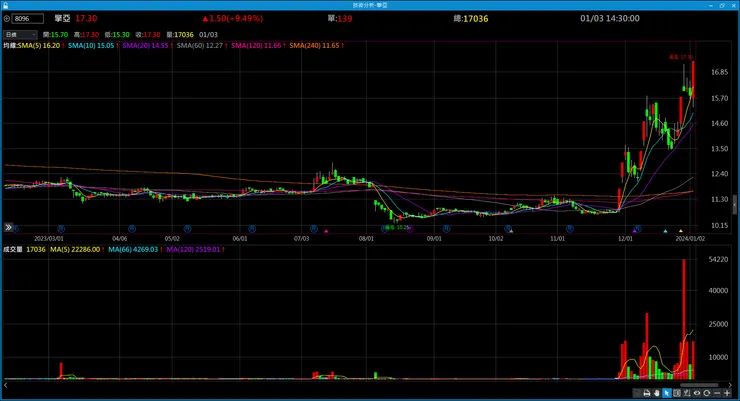Image resolution: width=740 pixels, height=401 pixels.
Task: Zoom out chart with minus icon
Action: coord(717,393)
